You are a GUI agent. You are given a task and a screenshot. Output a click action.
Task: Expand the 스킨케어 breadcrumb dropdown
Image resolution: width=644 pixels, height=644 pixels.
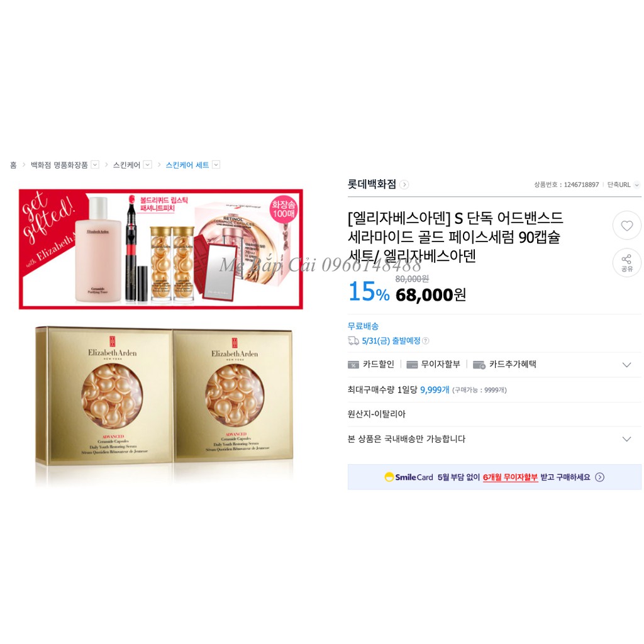[x=147, y=165]
